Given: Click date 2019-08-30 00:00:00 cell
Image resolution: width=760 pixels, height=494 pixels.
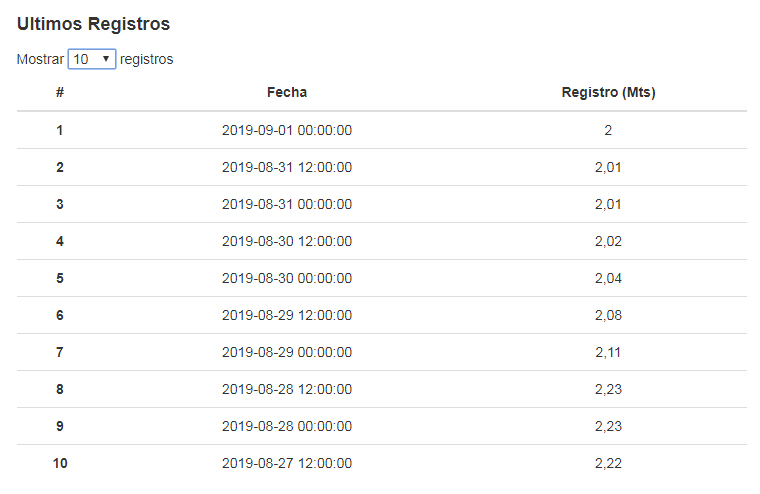Looking at the screenshot, I should [x=287, y=278].
